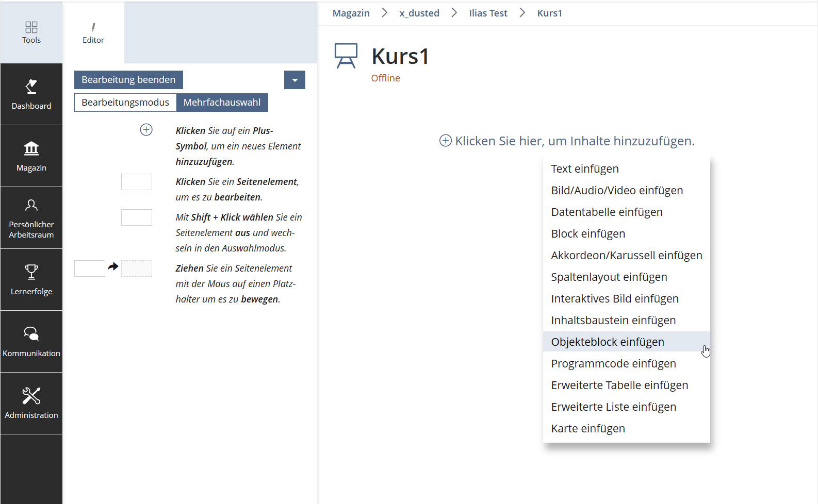This screenshot has width=818, height=504.
Task: Click Bearbeitung beenden button
Action: click(x=128, y=80)
